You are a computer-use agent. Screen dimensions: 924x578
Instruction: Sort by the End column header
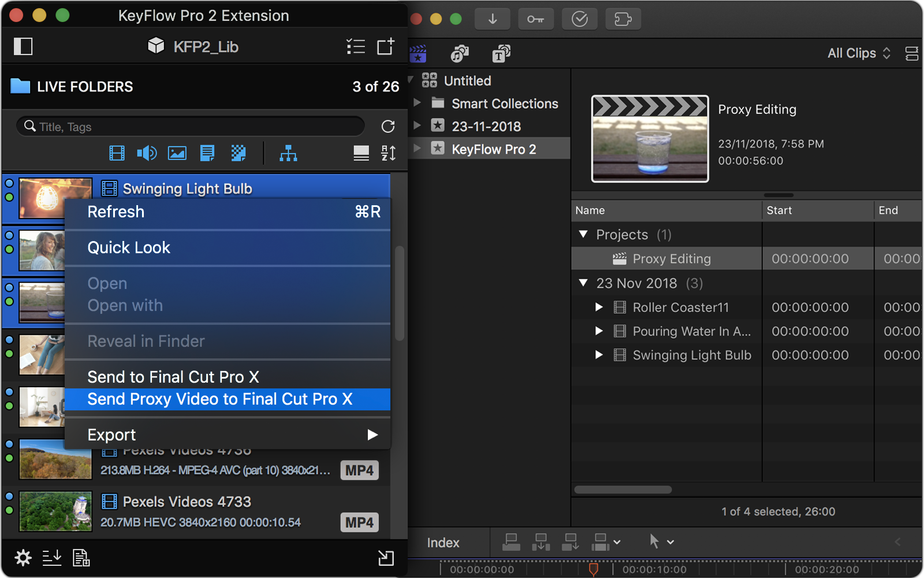pos(898,210)
